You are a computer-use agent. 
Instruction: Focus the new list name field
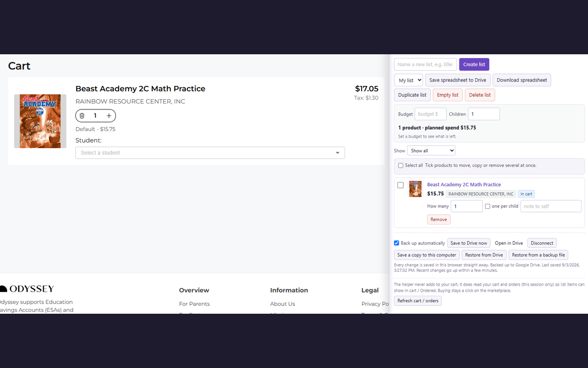[425, 64]
